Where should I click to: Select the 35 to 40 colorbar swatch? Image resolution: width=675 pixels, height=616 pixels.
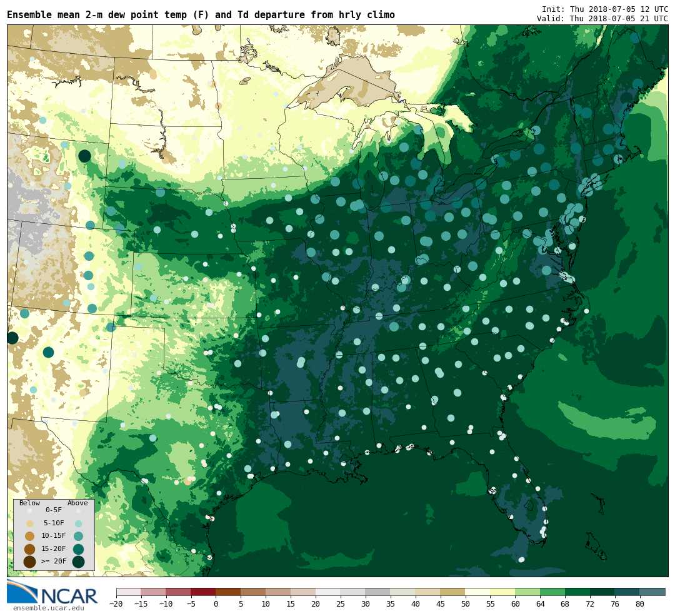click(x=403, y=592)
